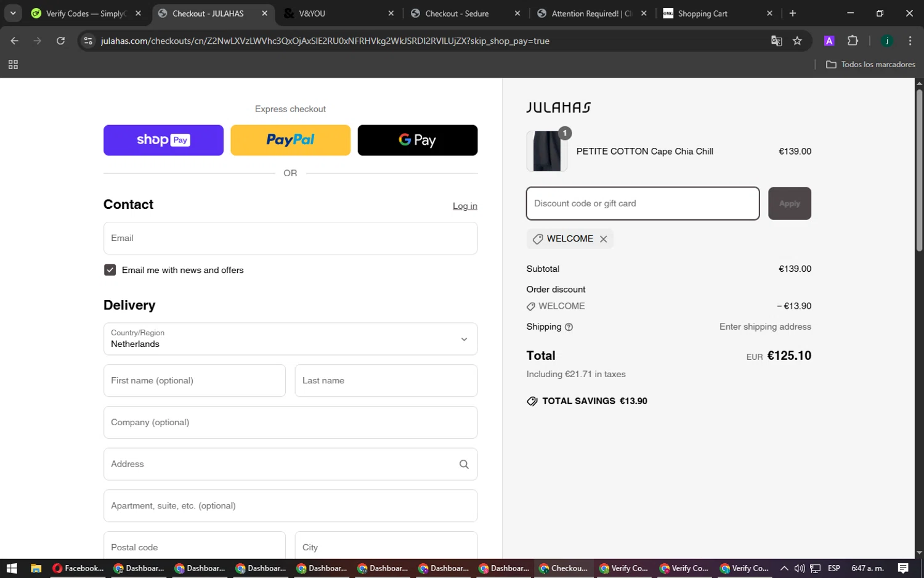Close the Checkout - JULAHAS tab
This screenshot has width=924, height=578.
tap(265, 14)
